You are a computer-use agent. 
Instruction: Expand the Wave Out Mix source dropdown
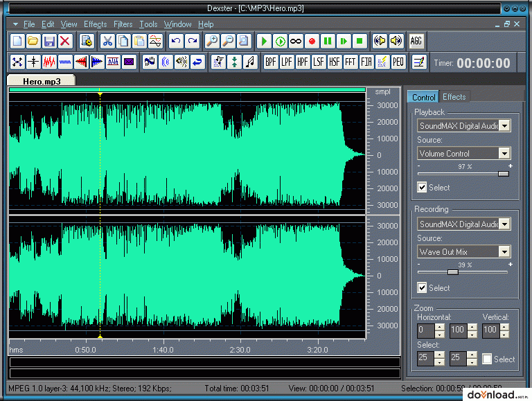pyautogui.click(x=505, y=251)
